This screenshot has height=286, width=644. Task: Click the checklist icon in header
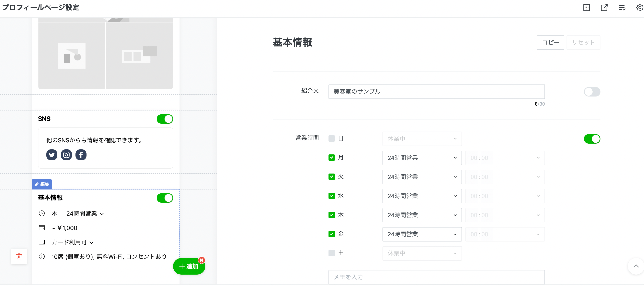point(622,8)
